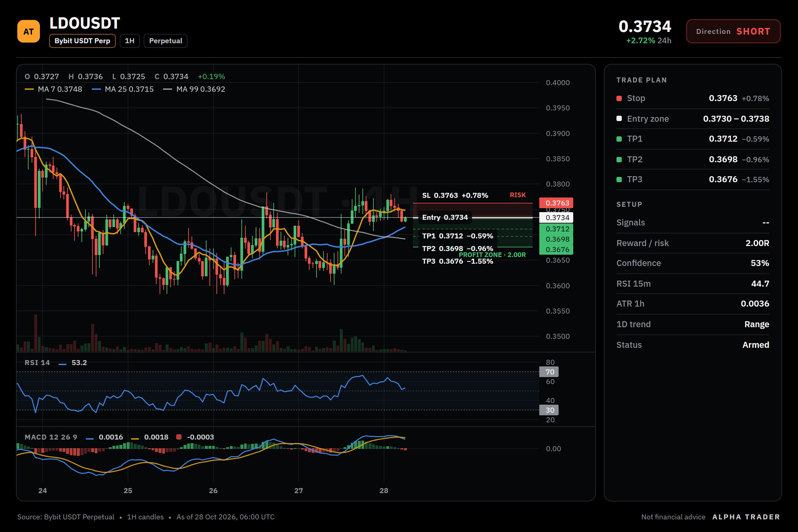Click the PROFIT ZONE · 2.00R label

(x=492, y=255)
